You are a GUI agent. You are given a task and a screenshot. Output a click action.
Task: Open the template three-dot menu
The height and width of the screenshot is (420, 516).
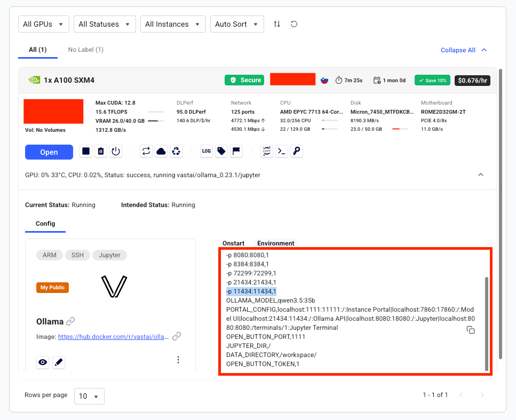click(178, 360)
